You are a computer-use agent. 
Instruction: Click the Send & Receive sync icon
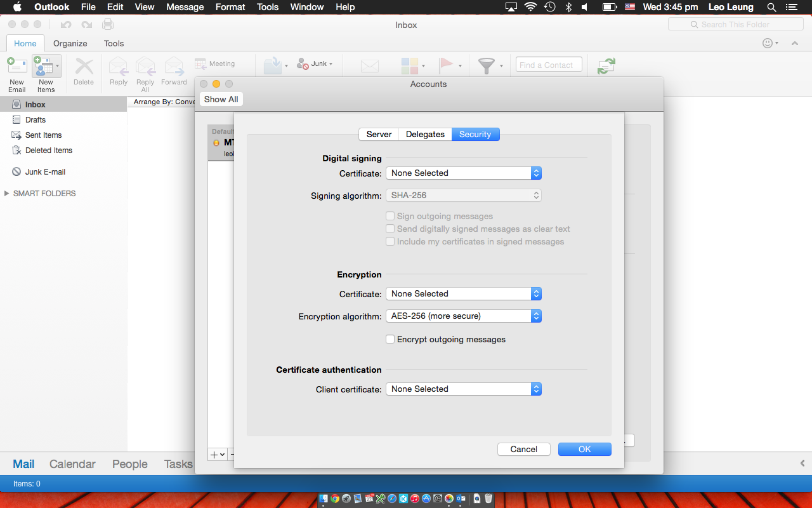(x=606, y=65)
